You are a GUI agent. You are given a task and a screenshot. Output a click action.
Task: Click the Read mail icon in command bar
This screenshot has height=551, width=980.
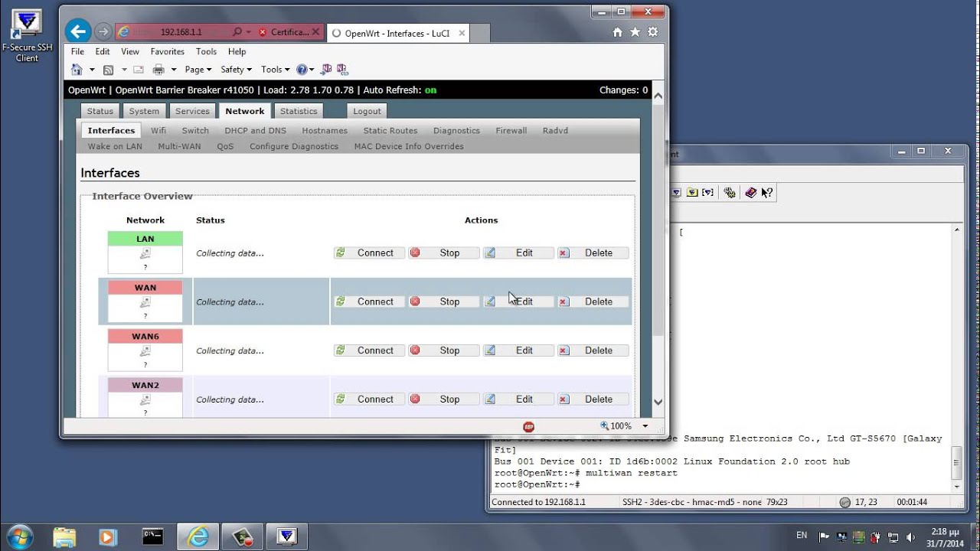click(x=139, y=70)
